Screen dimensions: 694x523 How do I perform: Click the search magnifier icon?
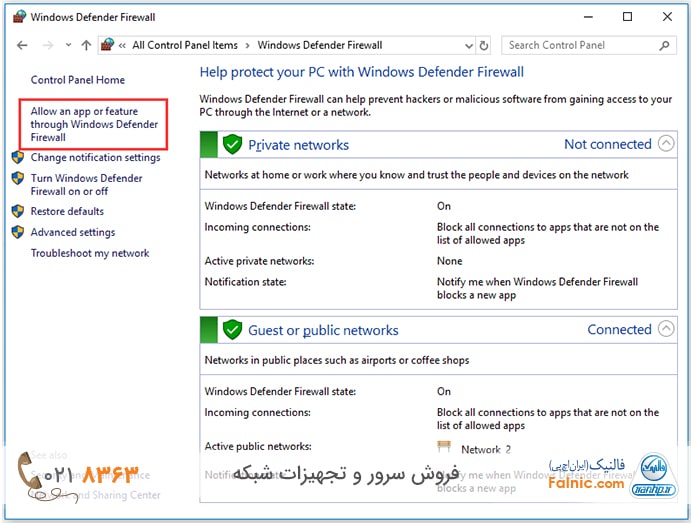pyautogui.click(x=665, y=45)
